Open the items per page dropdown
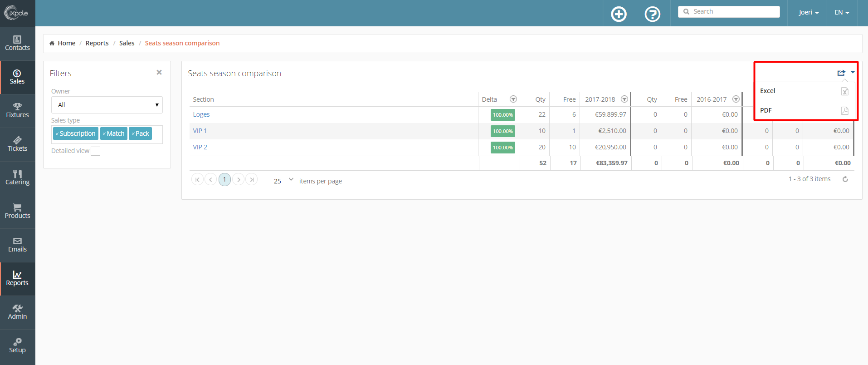The image size is (868, 365). click(283, 181)
